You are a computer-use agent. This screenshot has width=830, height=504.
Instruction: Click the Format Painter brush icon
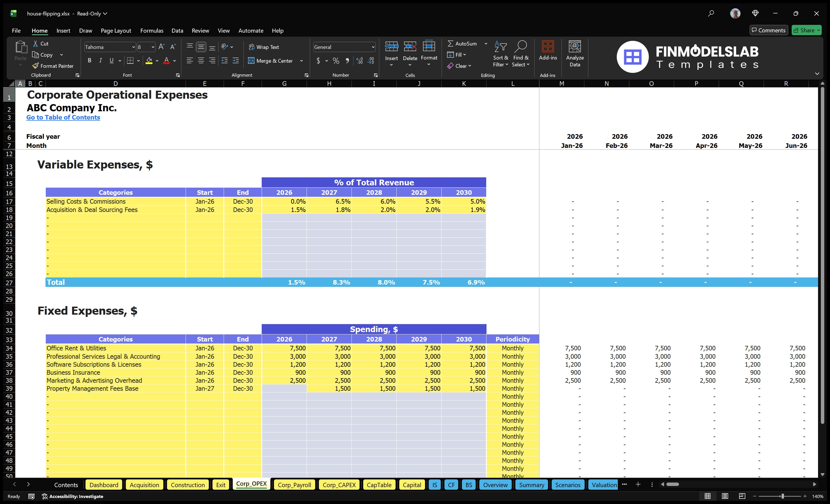[x=35, y=66]
